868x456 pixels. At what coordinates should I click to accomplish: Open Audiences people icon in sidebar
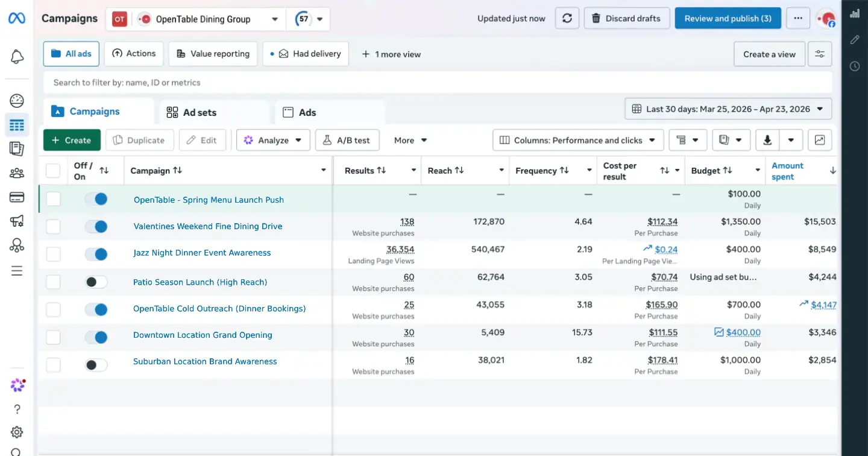point(17,174)
